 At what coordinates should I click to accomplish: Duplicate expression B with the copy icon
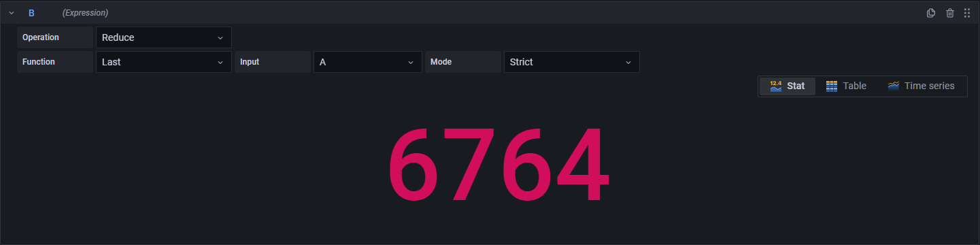(931, 13)
